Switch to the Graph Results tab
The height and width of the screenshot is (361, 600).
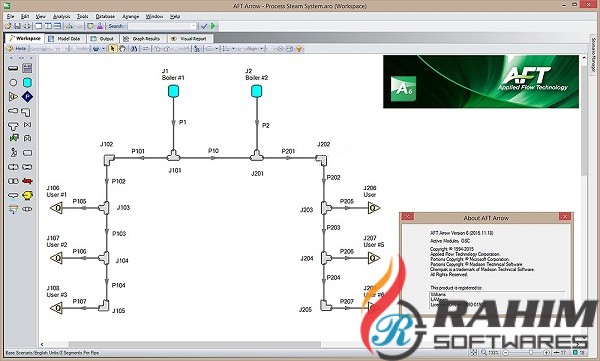pos(142,39)
